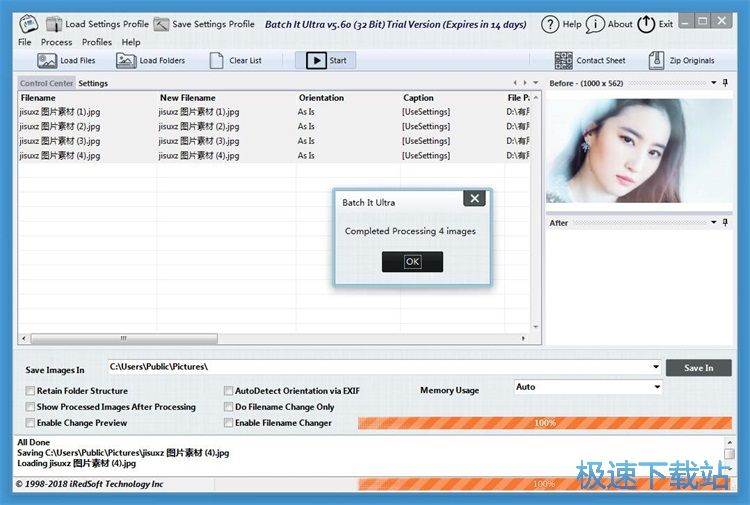Screen dimensions: 750x505
Task: Pin the After preview panel
Action: tap(725, 222)
